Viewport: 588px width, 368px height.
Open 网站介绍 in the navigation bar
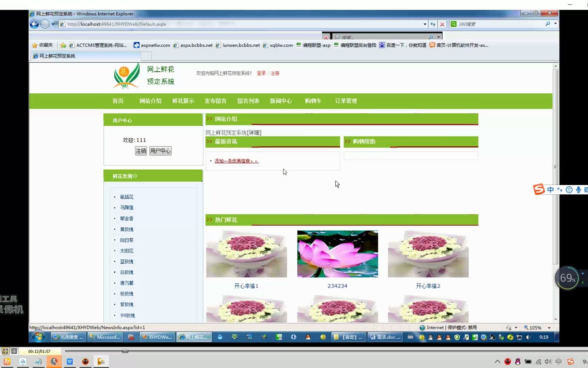point(150,101)
